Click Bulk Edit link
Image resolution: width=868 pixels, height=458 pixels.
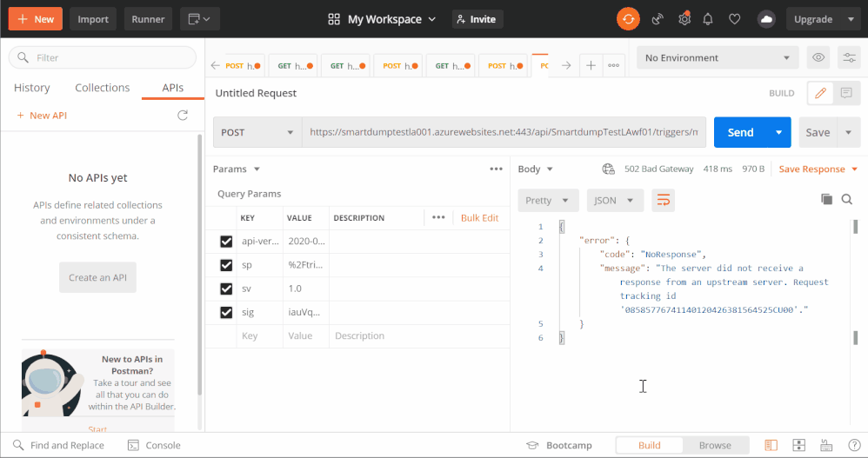(479, 217)
